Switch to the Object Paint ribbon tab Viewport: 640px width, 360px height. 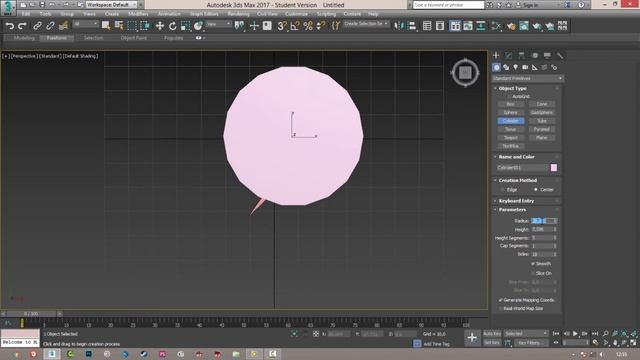point(133,38)
